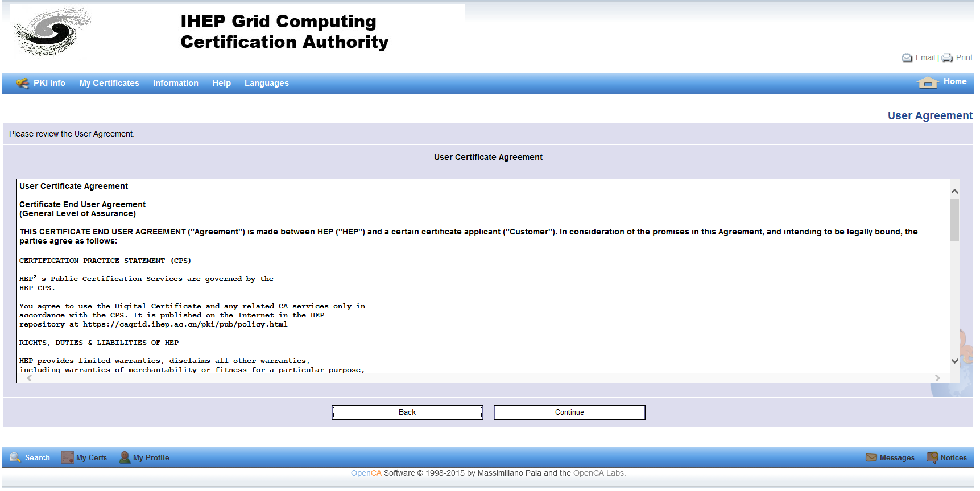Open the Help menu

[x=221, y=83]
